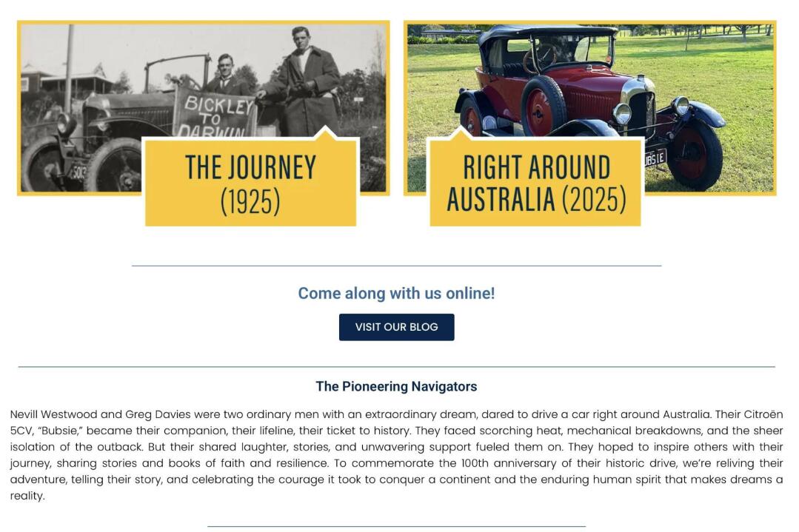Open Right Around Australia (2025) yellow label
The image size is (799, 532).
535,182
